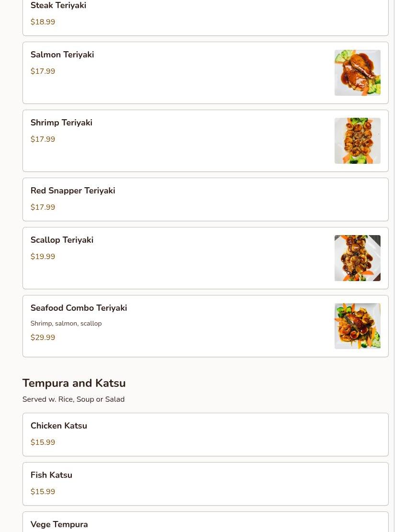Select the Salmon Teriyaki item title
Screen dimensions: 404x532
point(62,55)
